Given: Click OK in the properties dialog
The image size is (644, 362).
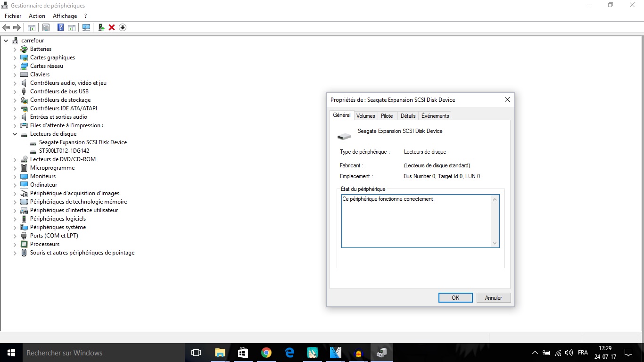Looking at the screenshot, I should point(455,298).
